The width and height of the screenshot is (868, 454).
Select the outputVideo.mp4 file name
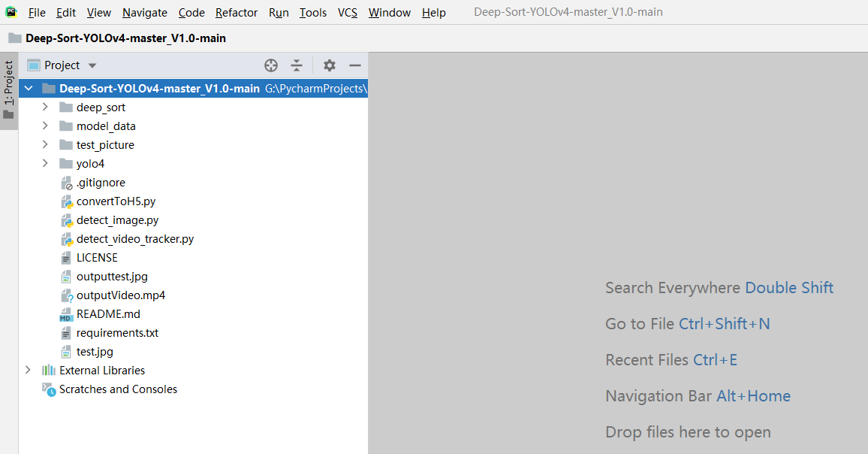121,295
